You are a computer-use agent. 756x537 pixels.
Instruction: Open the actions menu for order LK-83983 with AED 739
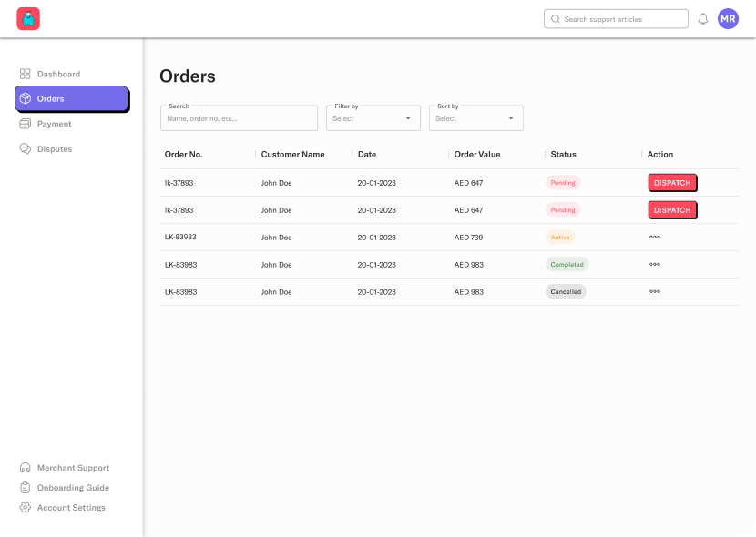(655, 238)
